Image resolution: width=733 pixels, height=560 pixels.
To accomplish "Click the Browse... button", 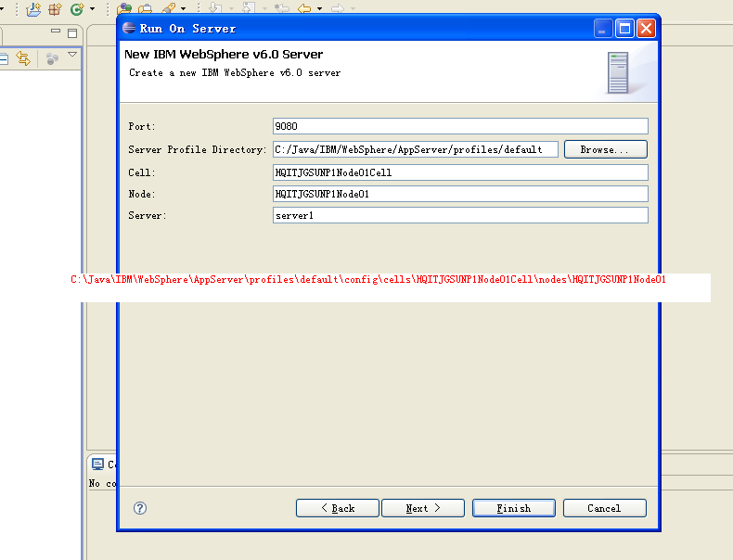I will (606, 149).
